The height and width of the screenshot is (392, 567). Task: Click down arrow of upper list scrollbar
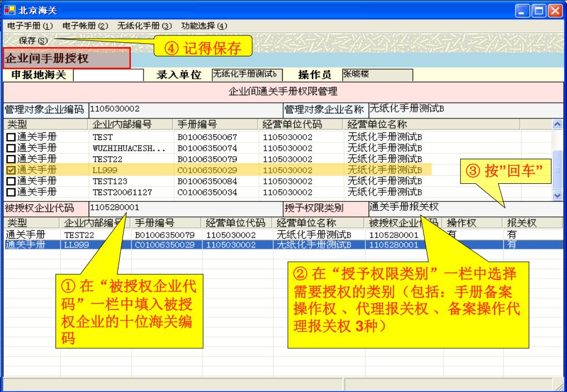click(x=558, y=195)
